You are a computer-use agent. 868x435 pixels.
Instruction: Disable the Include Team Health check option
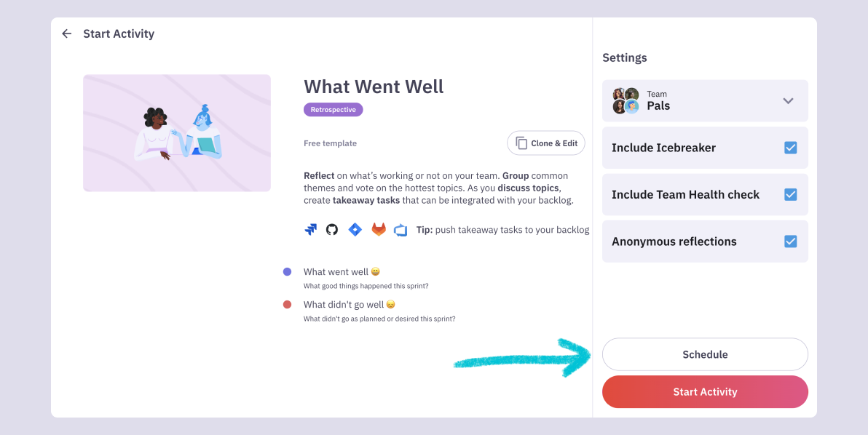coord(790,194)
